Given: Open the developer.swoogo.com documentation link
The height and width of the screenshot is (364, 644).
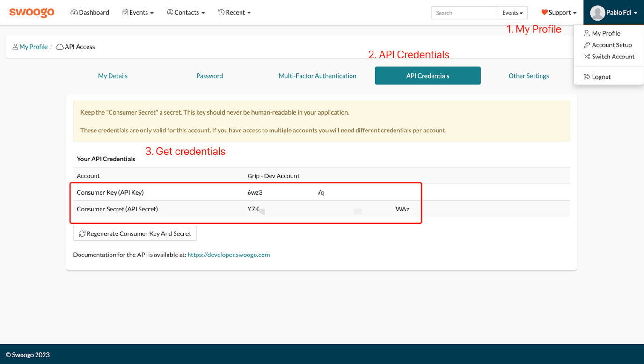Looking at the screenshot, I should pyautogui.click(x=228, y=255).
